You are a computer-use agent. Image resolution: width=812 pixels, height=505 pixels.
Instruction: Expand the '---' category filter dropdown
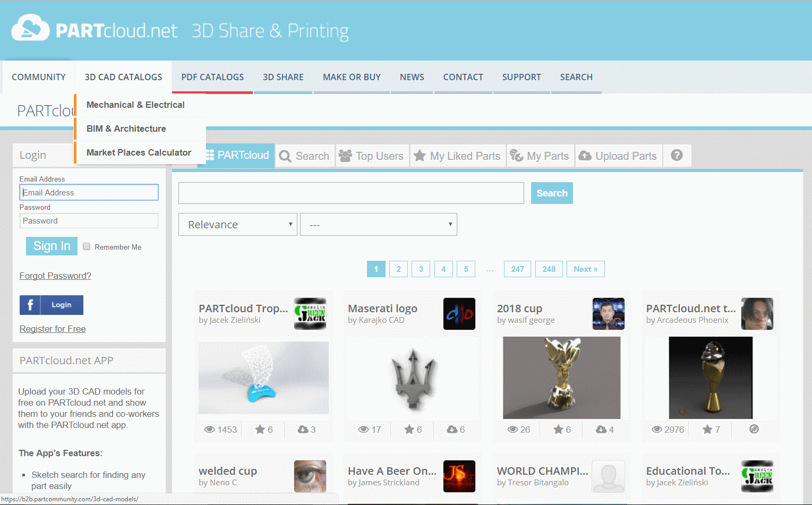click(x=378, y=225)
